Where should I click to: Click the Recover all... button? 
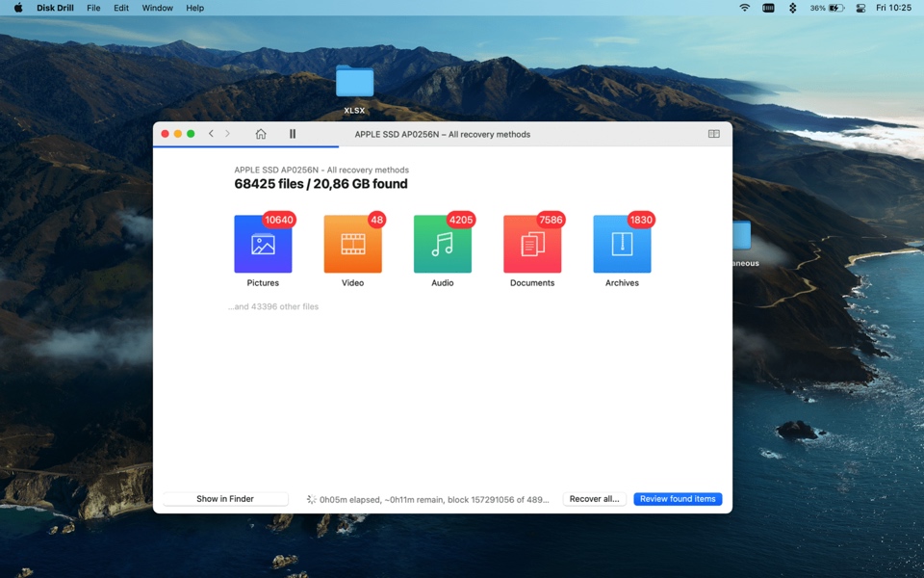coord(594,499)
